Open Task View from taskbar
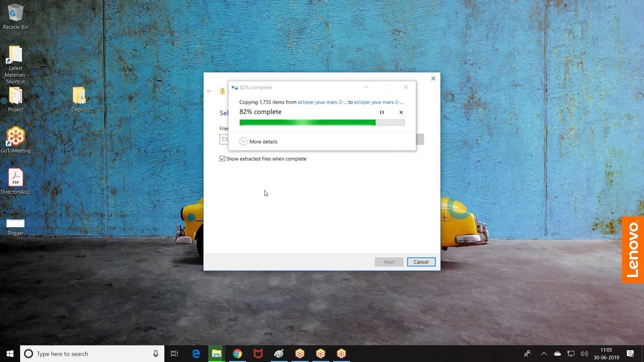The width and height of the screenshot is (644, 362). point(175,354)
